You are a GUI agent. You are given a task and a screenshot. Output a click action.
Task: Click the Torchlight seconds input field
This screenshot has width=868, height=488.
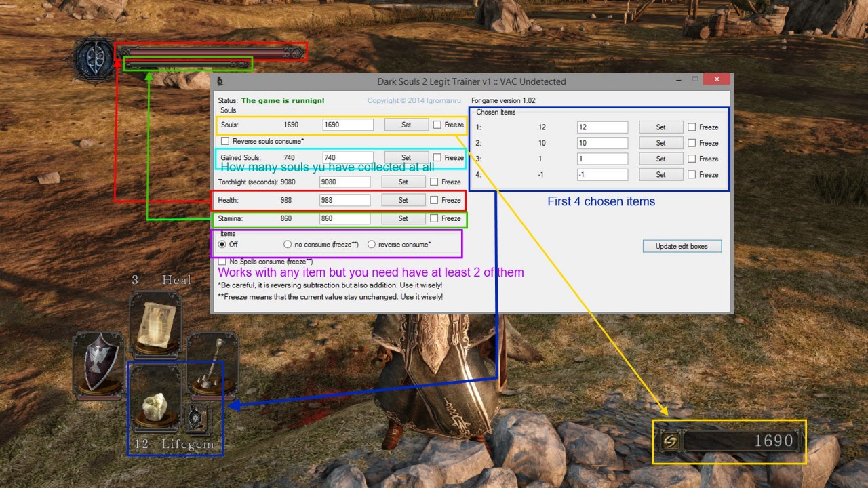coord(344,182)
